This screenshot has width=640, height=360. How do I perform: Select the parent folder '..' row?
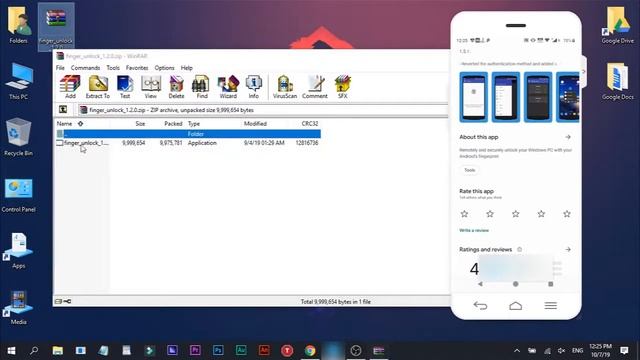[x=188, y=134]
